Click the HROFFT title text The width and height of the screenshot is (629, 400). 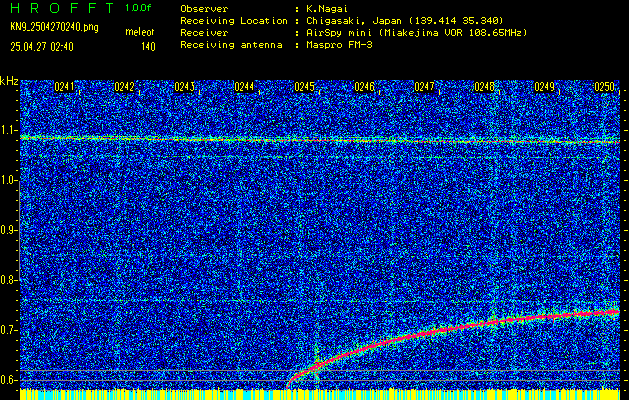(63, 8)
